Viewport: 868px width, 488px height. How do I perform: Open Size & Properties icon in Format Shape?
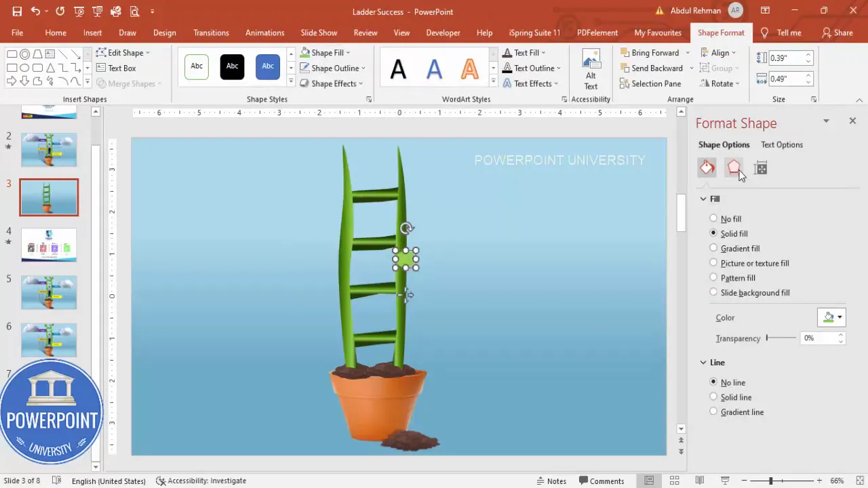tap(760, 168)
